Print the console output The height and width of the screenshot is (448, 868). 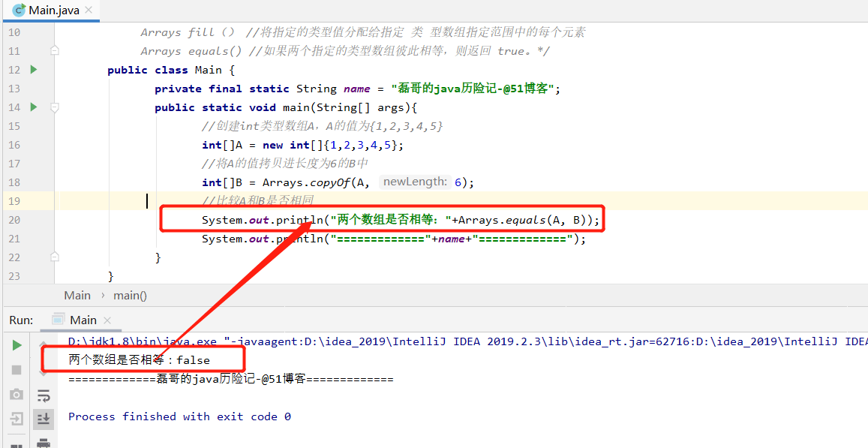[x=44, y=443]
